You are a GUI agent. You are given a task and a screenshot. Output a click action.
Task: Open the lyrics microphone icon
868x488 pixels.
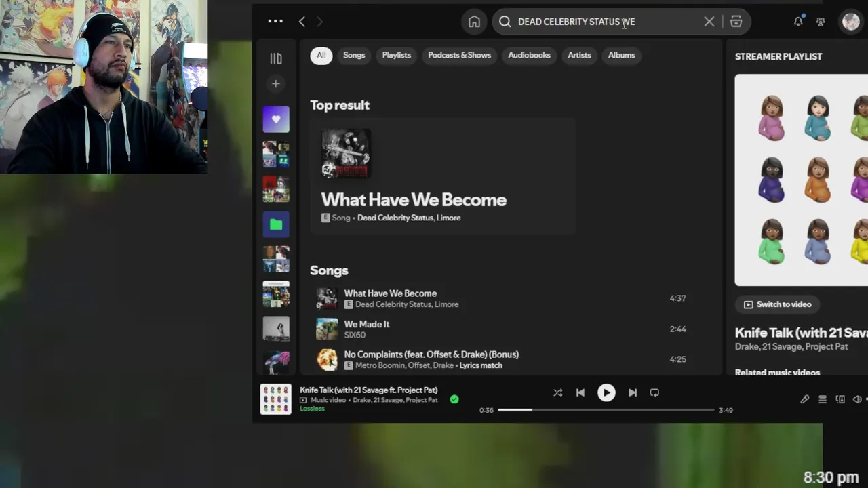[804, 399]
